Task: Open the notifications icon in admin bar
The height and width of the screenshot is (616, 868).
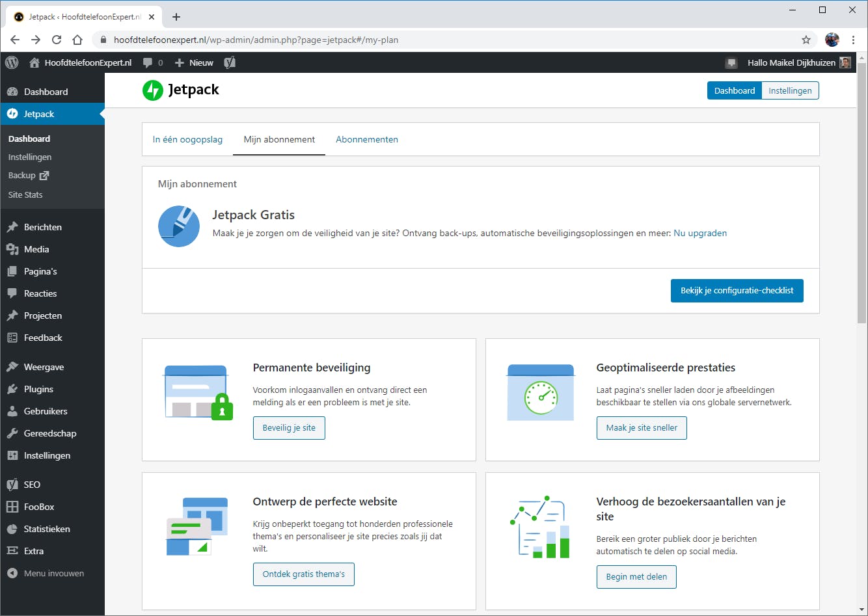Action: click(x=731, y=62)
